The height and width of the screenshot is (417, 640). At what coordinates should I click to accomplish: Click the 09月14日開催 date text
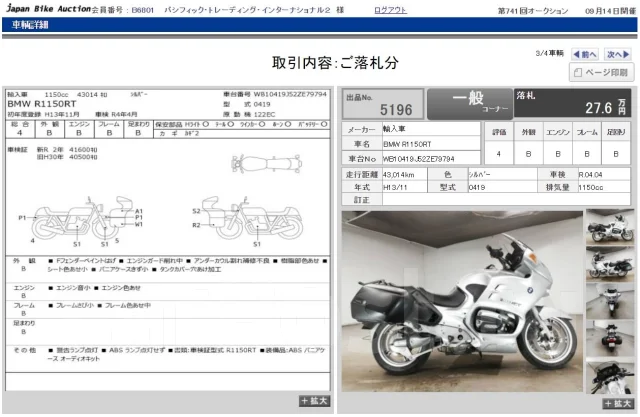(610, 11)
